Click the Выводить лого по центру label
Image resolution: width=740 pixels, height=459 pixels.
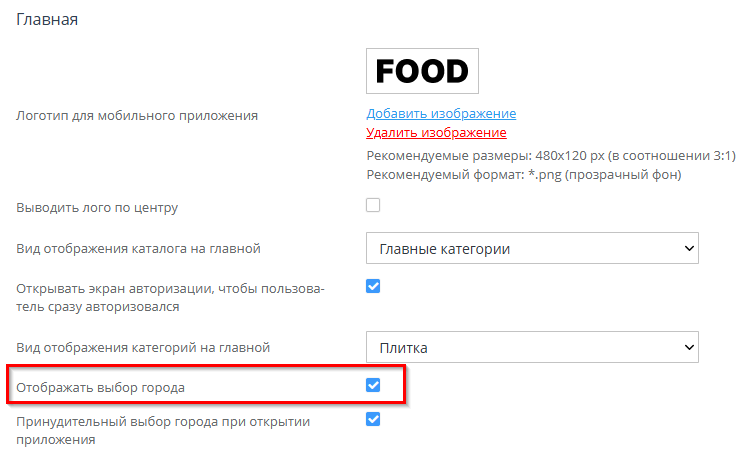point(97,208)
